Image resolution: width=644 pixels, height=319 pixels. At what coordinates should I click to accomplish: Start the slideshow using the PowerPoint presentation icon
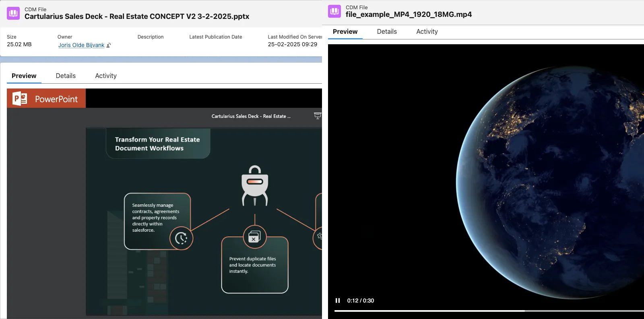pyautogui.click(x=317, y=116)
